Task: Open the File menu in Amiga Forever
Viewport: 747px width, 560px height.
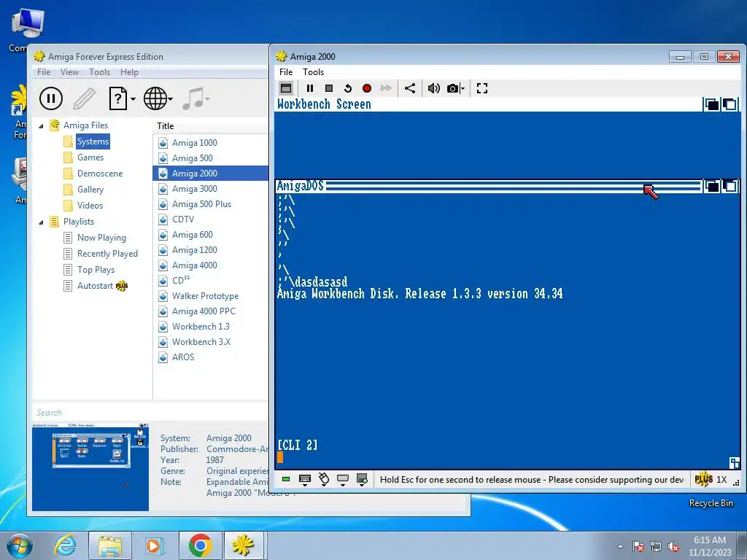Action: 43,72
